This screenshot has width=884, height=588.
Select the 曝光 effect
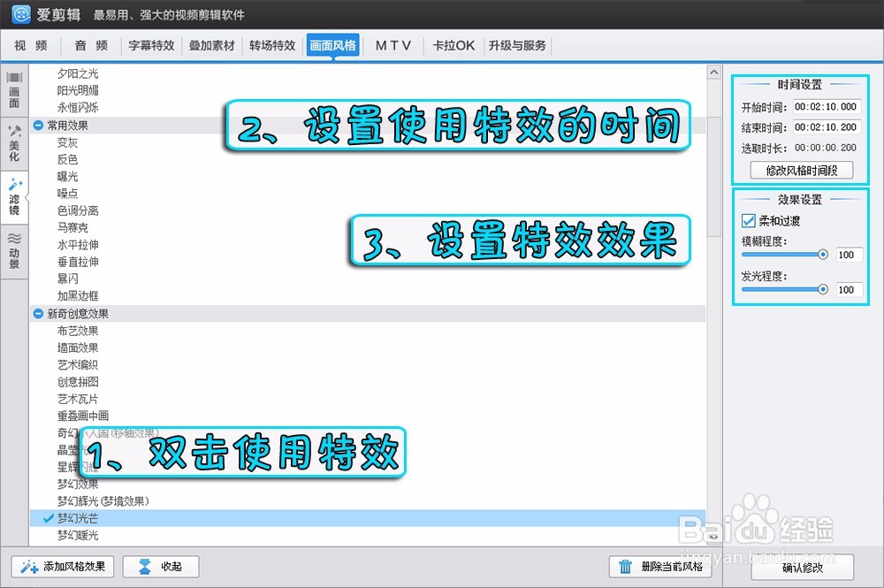click(68, 177)
